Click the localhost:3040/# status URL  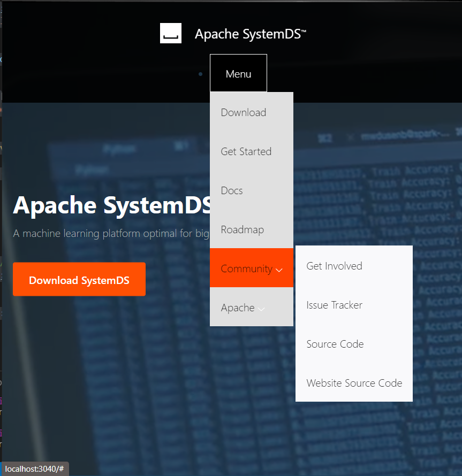click(34, 469)
